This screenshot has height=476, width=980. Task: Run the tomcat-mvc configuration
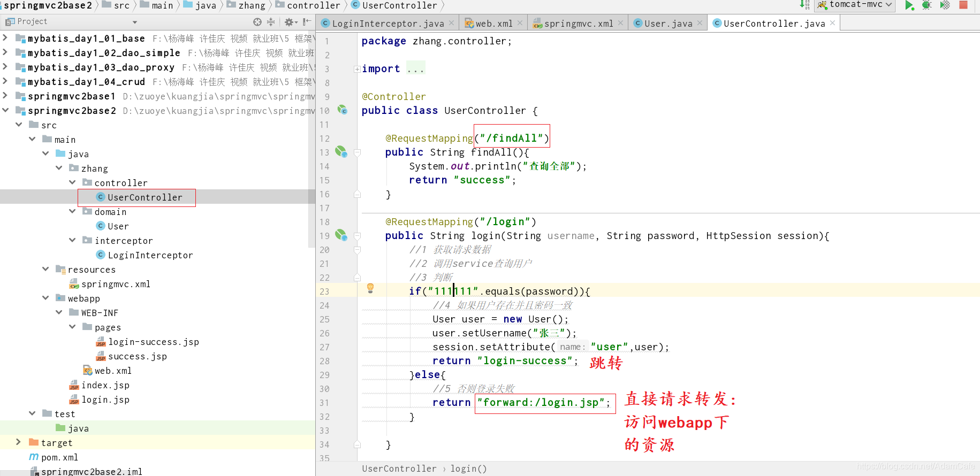click(x=909, y=5)
